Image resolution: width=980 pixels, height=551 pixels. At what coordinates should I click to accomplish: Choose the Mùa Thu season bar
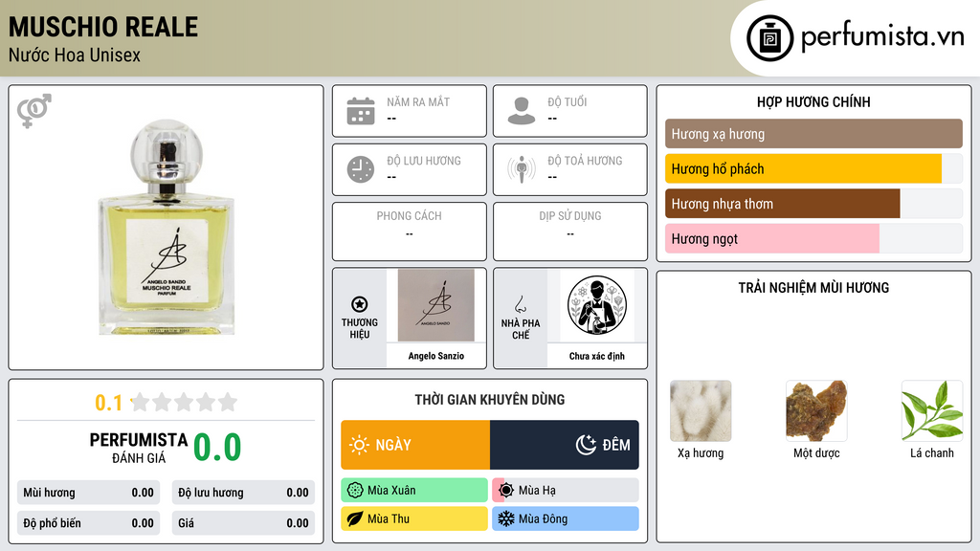point(414,518)
